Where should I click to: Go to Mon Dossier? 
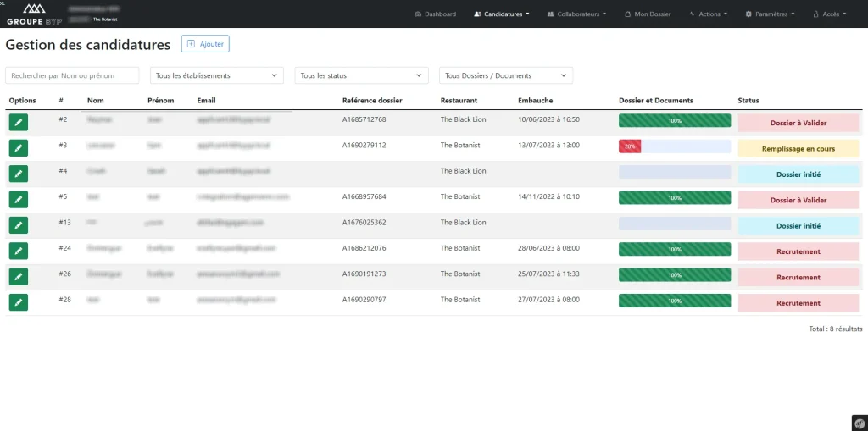pyautogui.click(x=648, y=14)
